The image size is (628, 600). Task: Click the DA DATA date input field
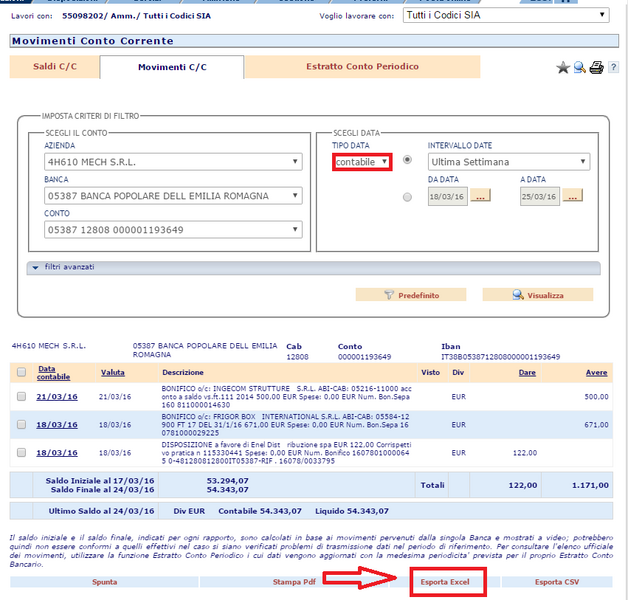447,197
